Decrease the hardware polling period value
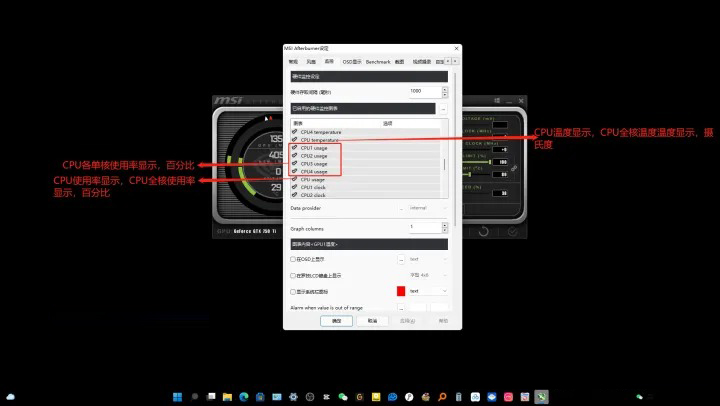The height and width of the screenshot is (406, 720). point(444,95)
